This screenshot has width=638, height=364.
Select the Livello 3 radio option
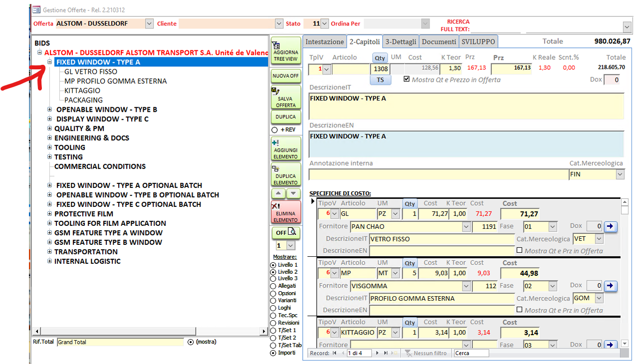273,279
